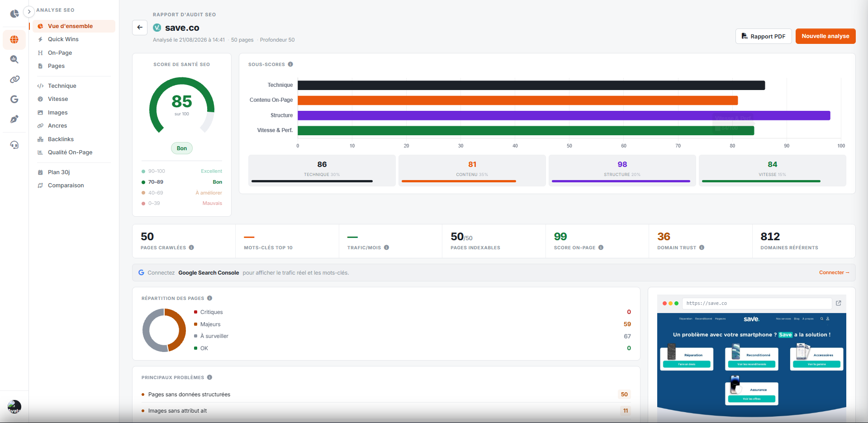This screenshot has width=868, height=423.
Task: Open Plan 30j menu item
Action: 74,172
